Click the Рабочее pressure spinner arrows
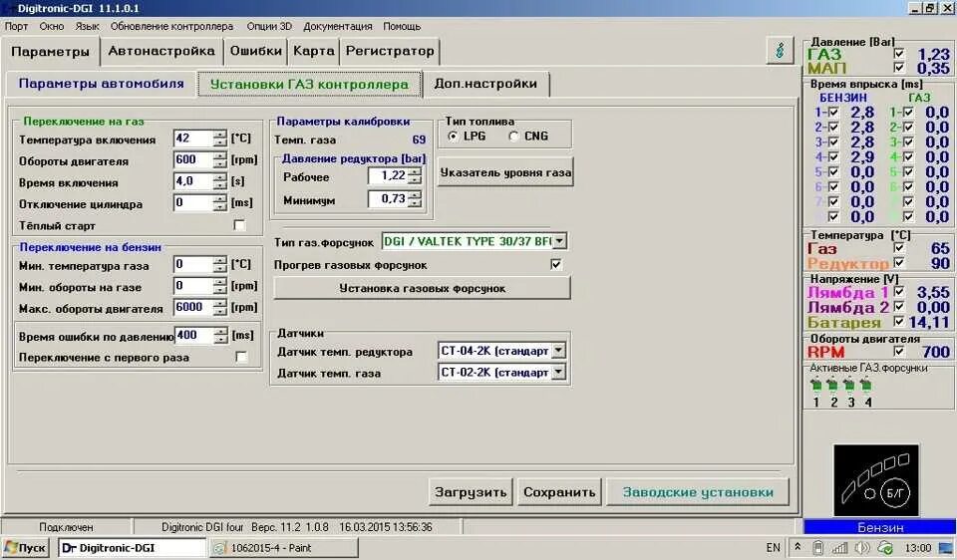 click(x=415, y=175)
